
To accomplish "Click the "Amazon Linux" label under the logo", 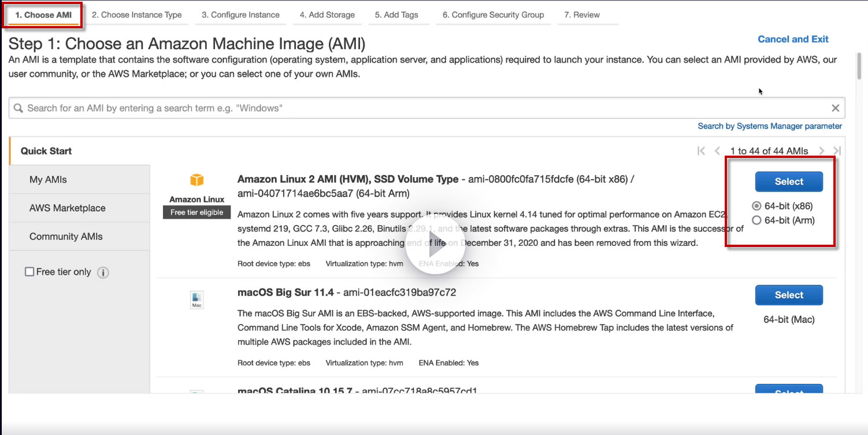I will coord(197,200).
